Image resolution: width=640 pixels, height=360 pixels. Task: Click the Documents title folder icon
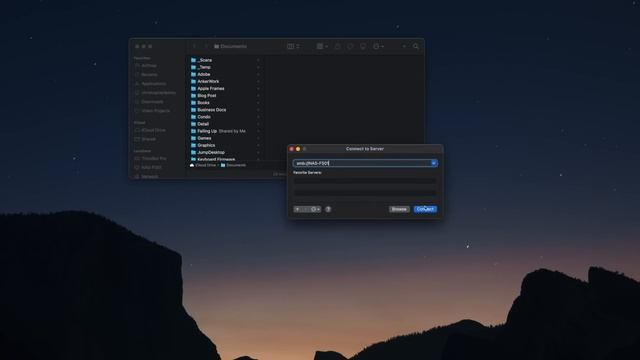(216, 47)
